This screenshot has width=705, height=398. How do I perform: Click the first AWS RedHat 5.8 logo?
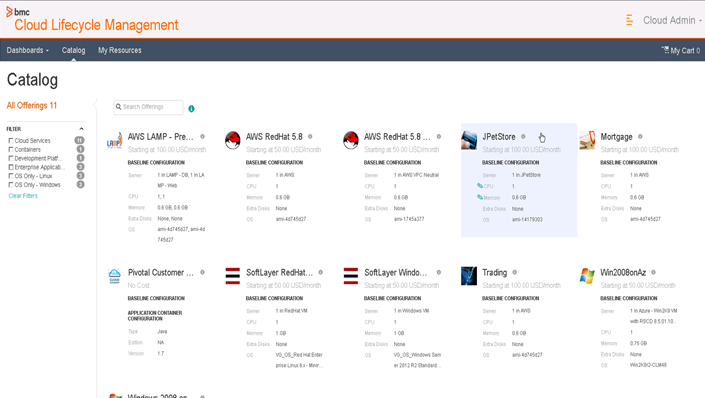pos(232,140)
